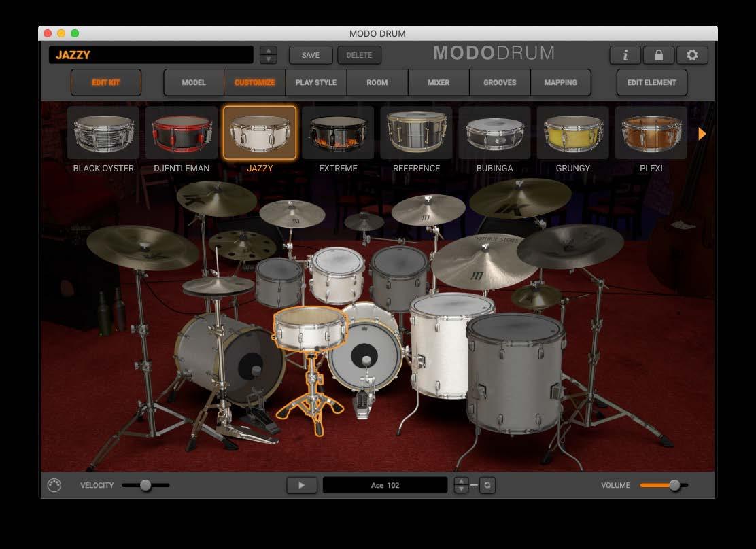Viewport: 756px width, 549px height.
Task: Toggle the groove loop icon
Action: pyautogui.click(x=487, y=485)
